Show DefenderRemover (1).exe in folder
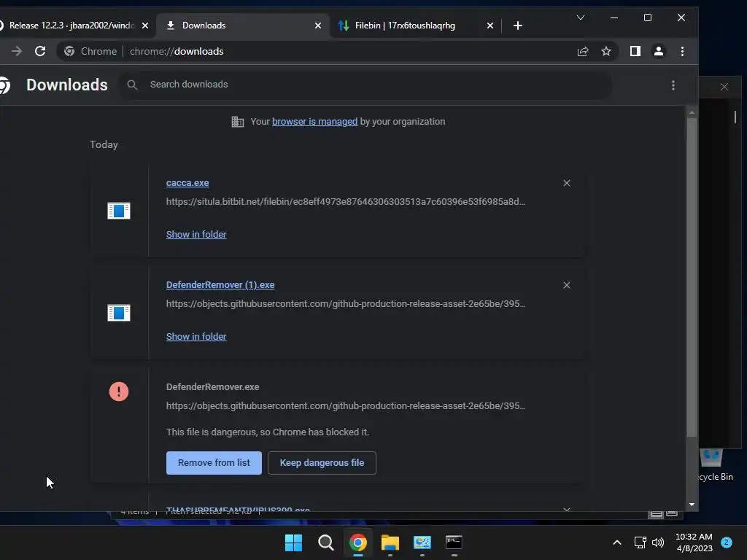Image resolution: width=747 pixels, height=560 pixels. click(x=196, y=337)
